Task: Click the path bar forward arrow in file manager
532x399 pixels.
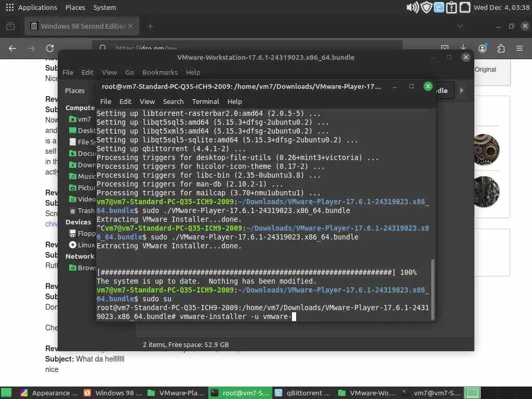Action: [461, 90]
